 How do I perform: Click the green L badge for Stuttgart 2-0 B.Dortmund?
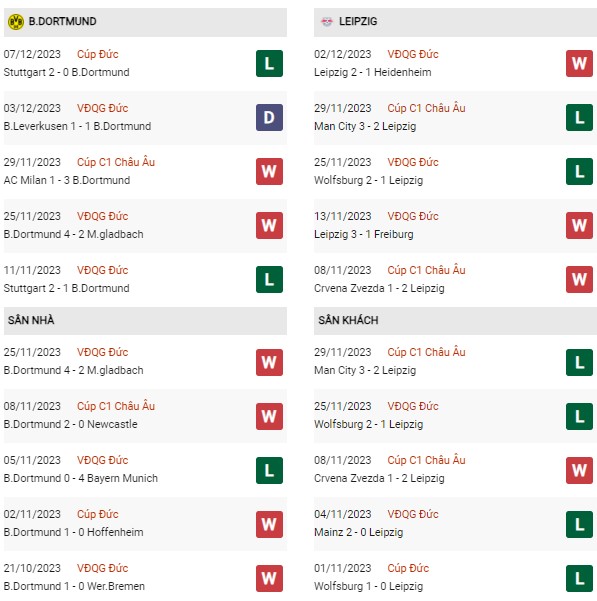[x=269, y=64]
